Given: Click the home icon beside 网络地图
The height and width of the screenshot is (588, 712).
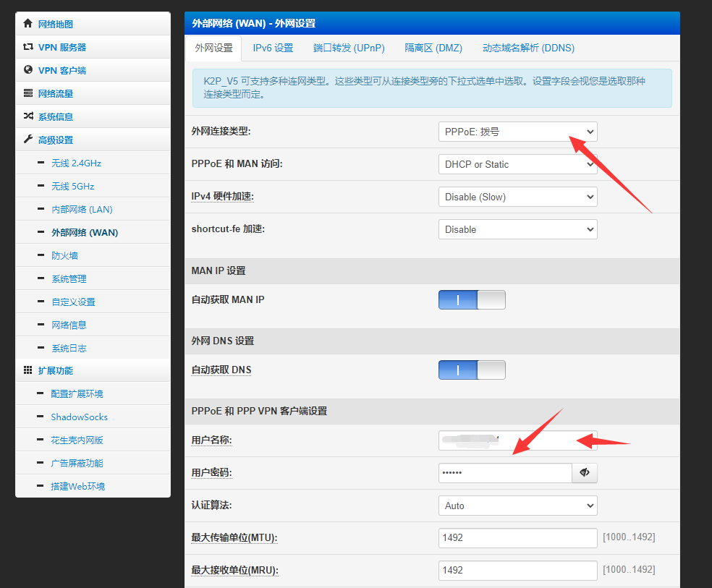Looking at the screenshot, I should click(x=28, y=24).
